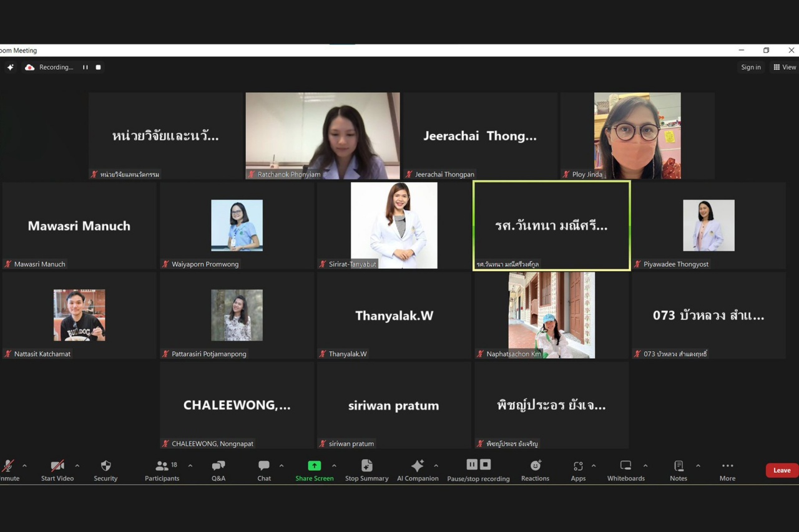Select Ratchanok Phonyiam's video tile
The width and height of the screenshot is (799, 532).
(323, 135)
